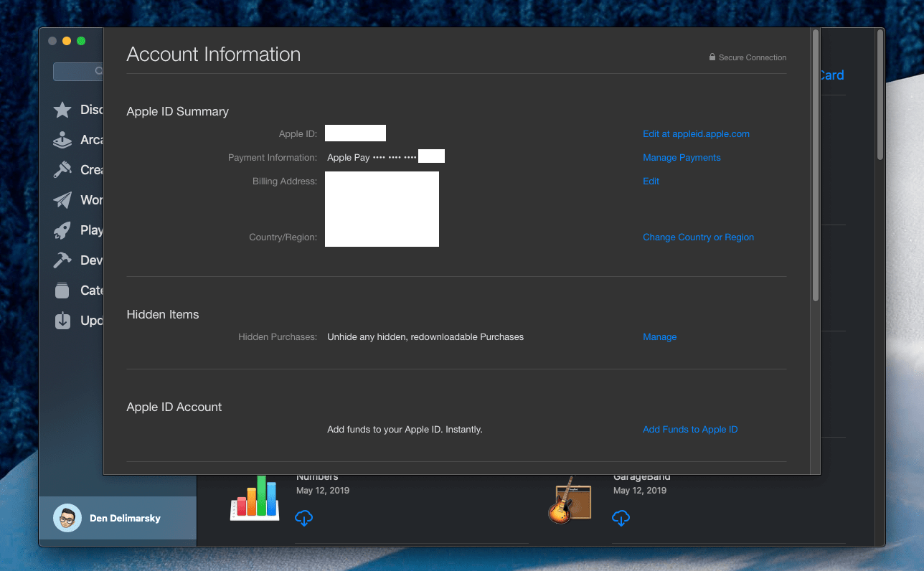Click the scrollbar of the Account Information sheet
The height and width of the screenshot is (571, 924).
coord(815,165)
